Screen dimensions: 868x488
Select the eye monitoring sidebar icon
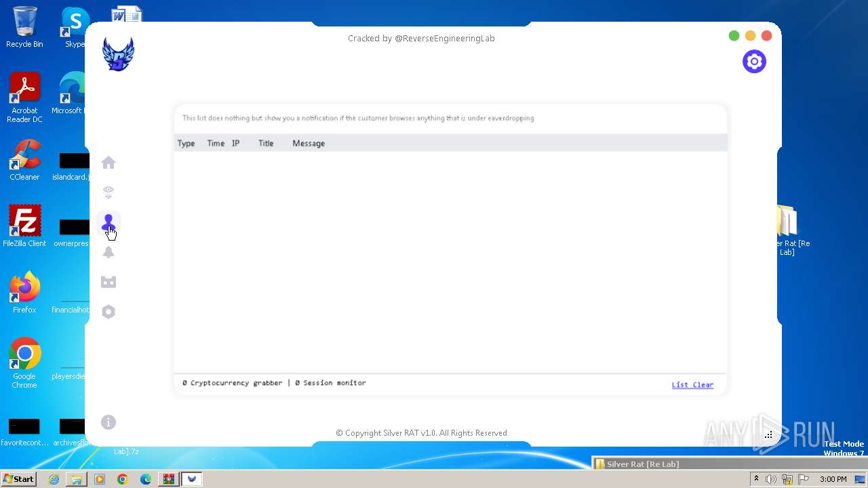[x=108, y=192]
